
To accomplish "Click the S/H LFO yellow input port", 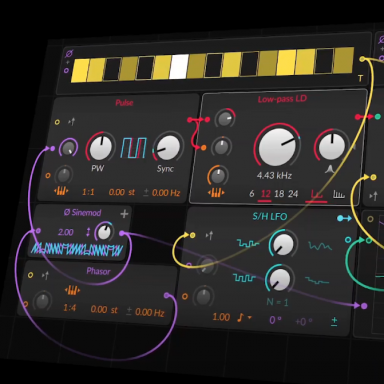I will point(192,235).
